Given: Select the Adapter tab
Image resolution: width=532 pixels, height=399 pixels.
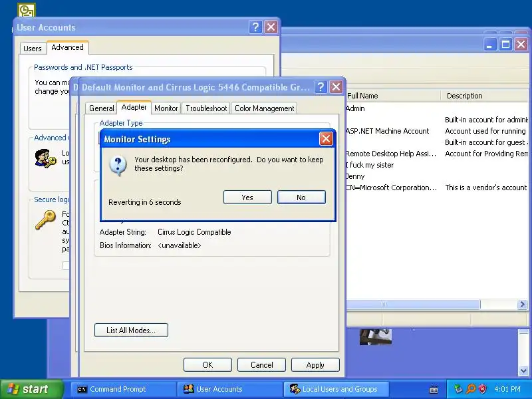Looking at the screenshot, I should [134, 107].
